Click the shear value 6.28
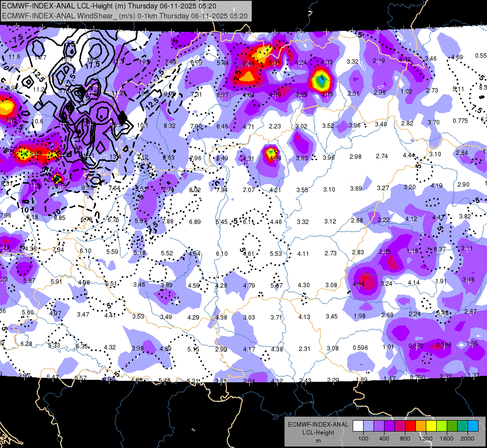Screen dimensions: 487x448 pyautogui.click(x=26, y=344)
